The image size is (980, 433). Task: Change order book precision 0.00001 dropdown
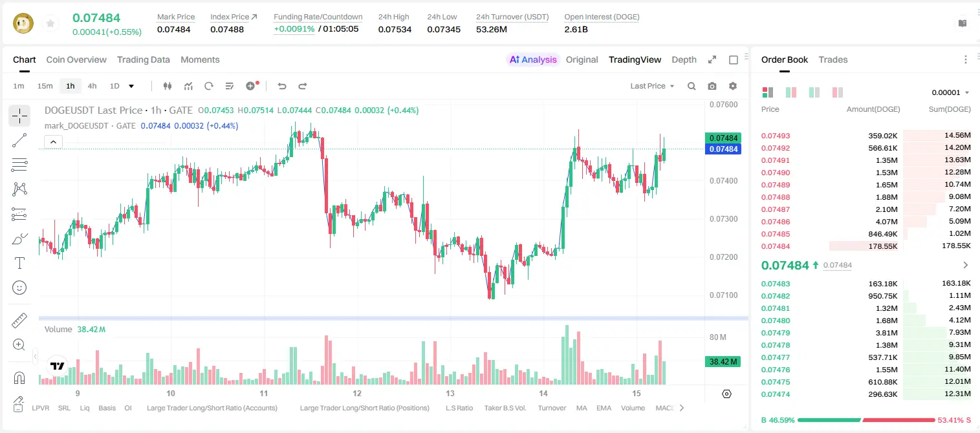tap(950, 92)
